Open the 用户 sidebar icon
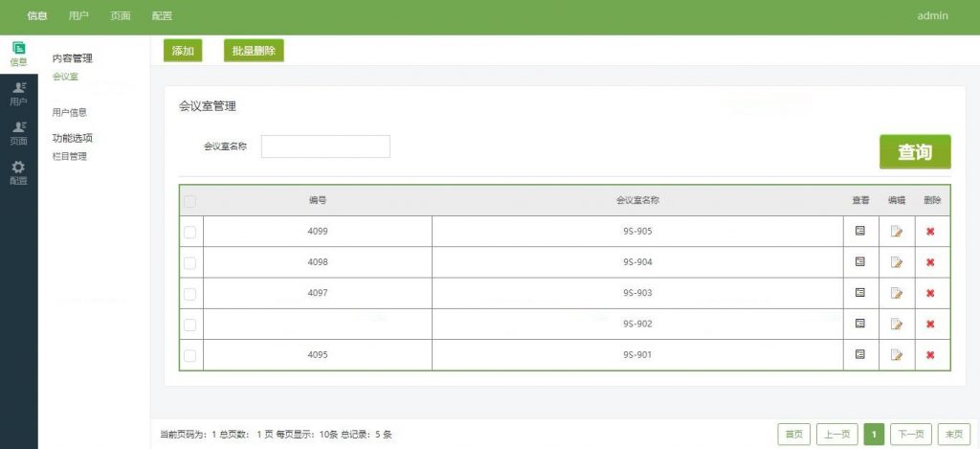The image size is (980, 449). 19,94
